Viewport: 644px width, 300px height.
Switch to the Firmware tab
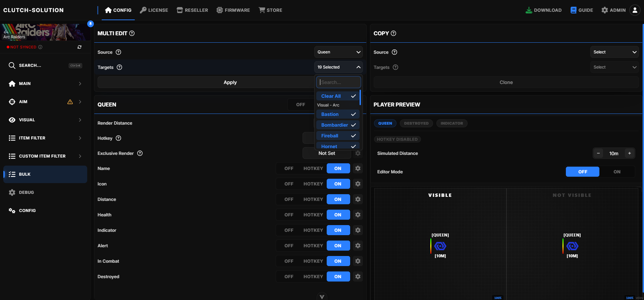(233, 10)
